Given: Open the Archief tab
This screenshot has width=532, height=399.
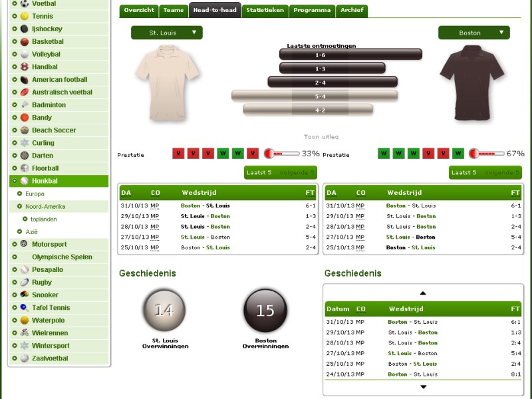Looking at the screenshot, I should 352,10.
